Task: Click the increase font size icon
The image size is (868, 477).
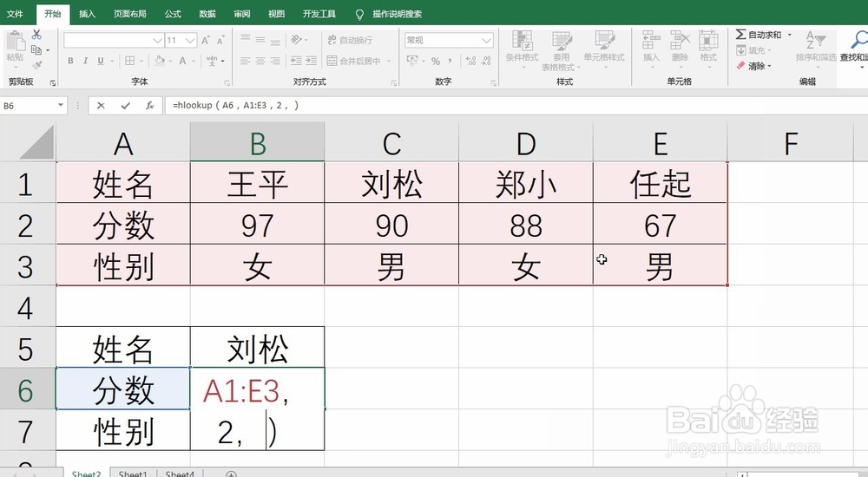Action: click(206, 41)
